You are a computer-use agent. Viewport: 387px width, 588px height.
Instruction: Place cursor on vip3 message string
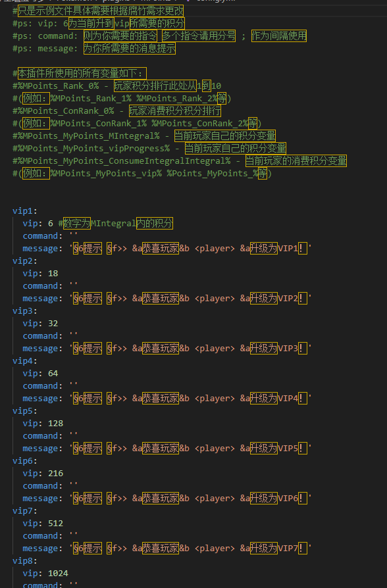pyautogui.click(x=191, y=349)
